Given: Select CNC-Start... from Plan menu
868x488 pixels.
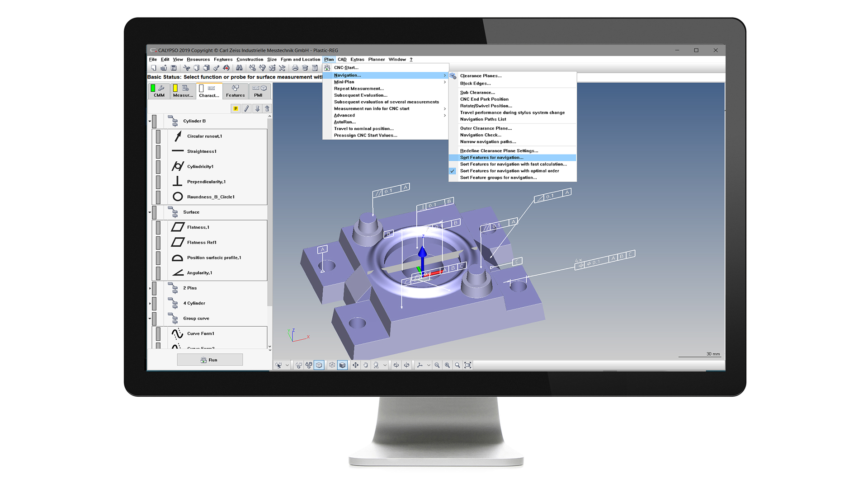Looking at the screenshot, I should click(x=386, y=68).
